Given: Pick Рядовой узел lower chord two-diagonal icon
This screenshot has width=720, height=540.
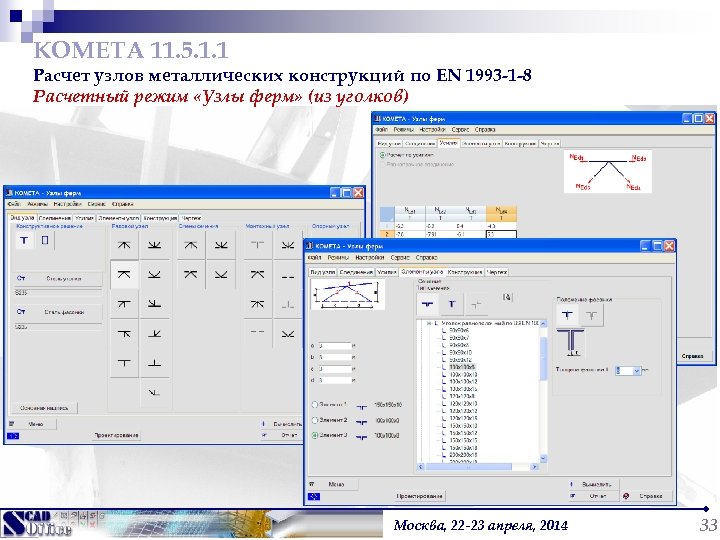Looking at the screenshot, I should (x=154, y=274).
